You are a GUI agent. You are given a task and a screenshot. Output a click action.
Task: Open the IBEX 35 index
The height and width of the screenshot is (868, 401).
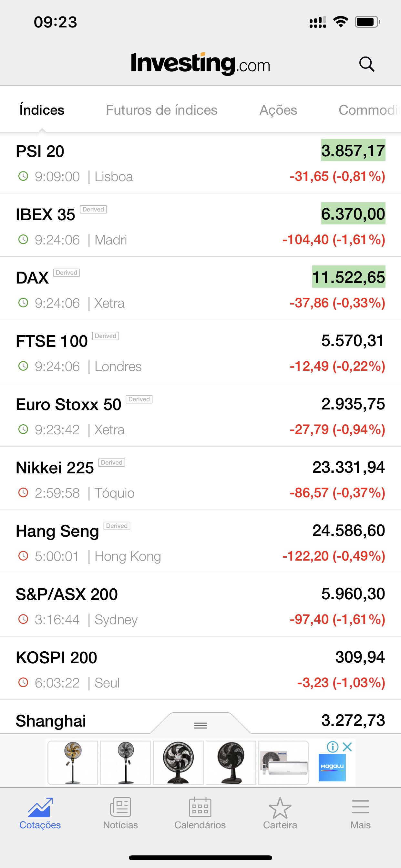point(200,226)
